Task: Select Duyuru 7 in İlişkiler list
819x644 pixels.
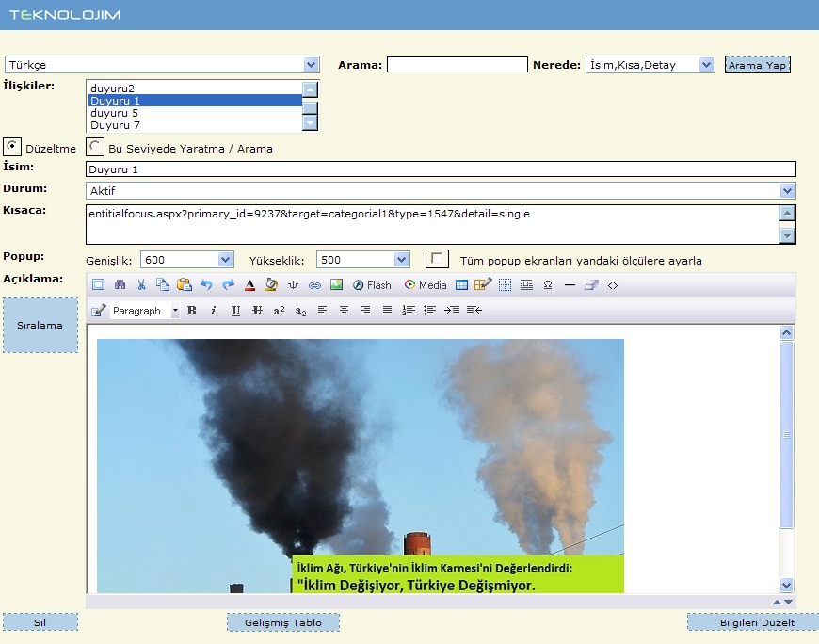Action: point(196,125)
